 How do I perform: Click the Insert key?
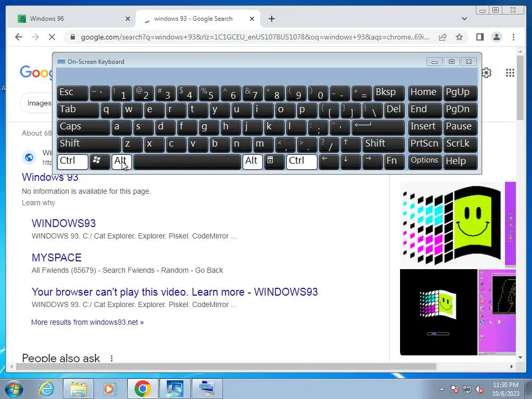click(x=425, y=127)
